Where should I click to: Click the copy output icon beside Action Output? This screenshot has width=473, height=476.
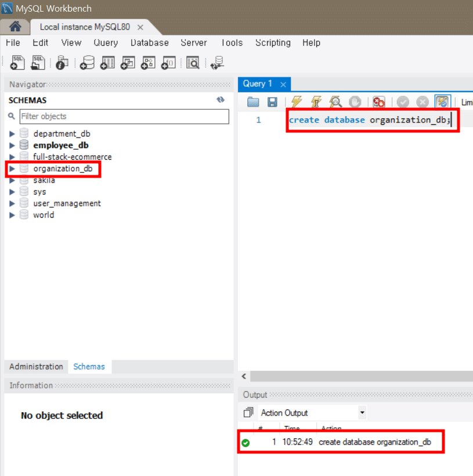coord(248,412)
